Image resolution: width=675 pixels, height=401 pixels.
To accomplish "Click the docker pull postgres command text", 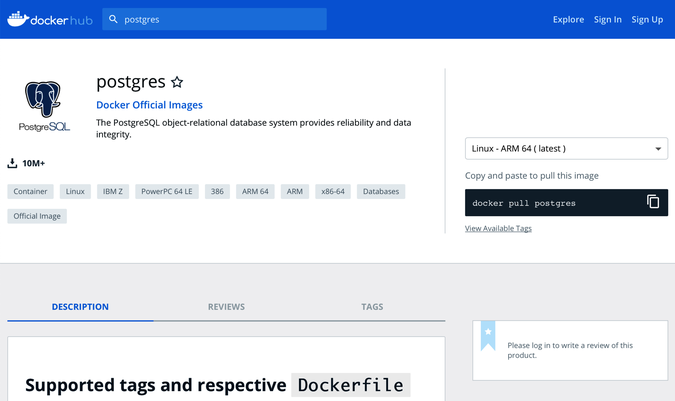I will tap(523, 203).
